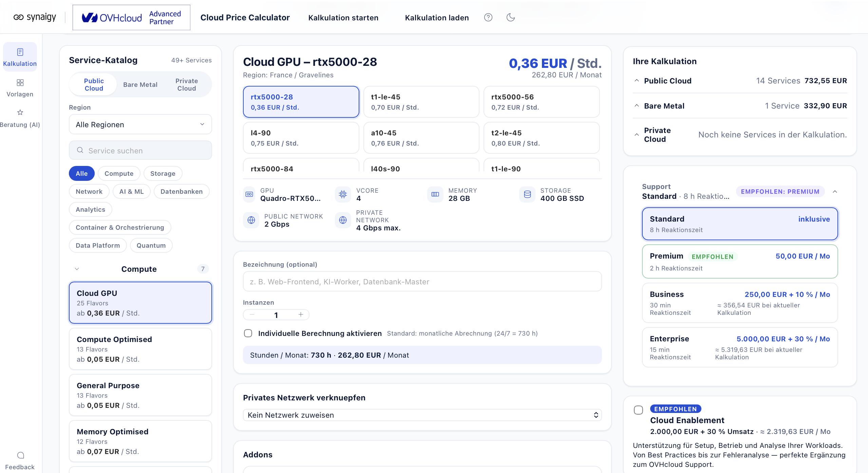The width and height of the screenshot is (868, 473).
Task: Toggle dark mode moon icon
Action: point(510,17)
